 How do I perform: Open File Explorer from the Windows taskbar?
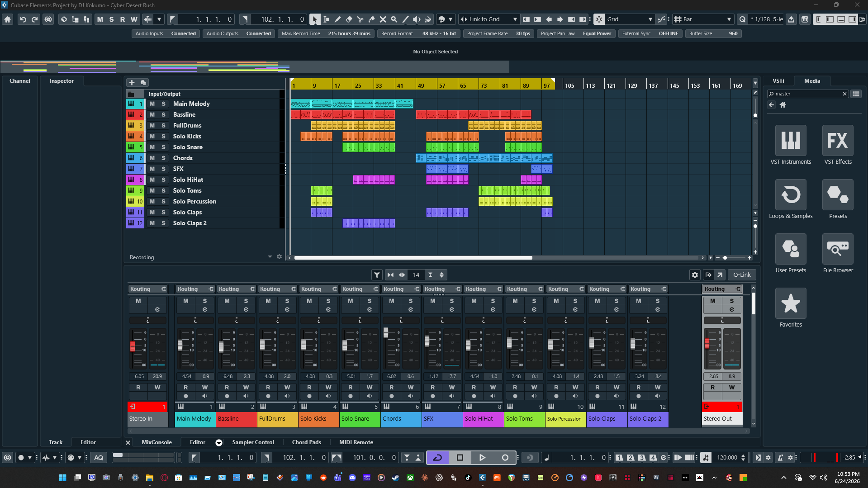(x=149, y=478)
